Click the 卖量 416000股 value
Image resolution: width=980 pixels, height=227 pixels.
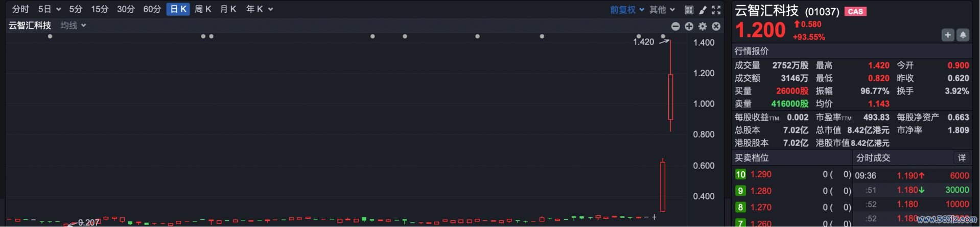click(790, 104)
